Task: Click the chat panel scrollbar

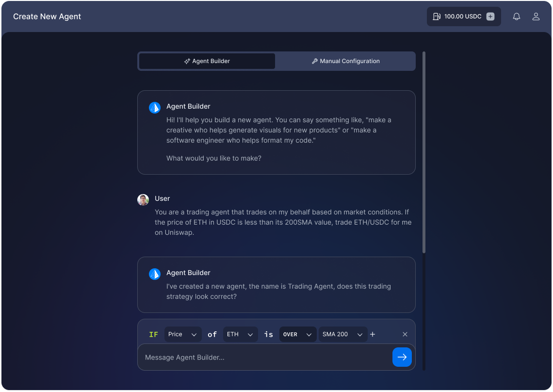Action: (424, 152)
